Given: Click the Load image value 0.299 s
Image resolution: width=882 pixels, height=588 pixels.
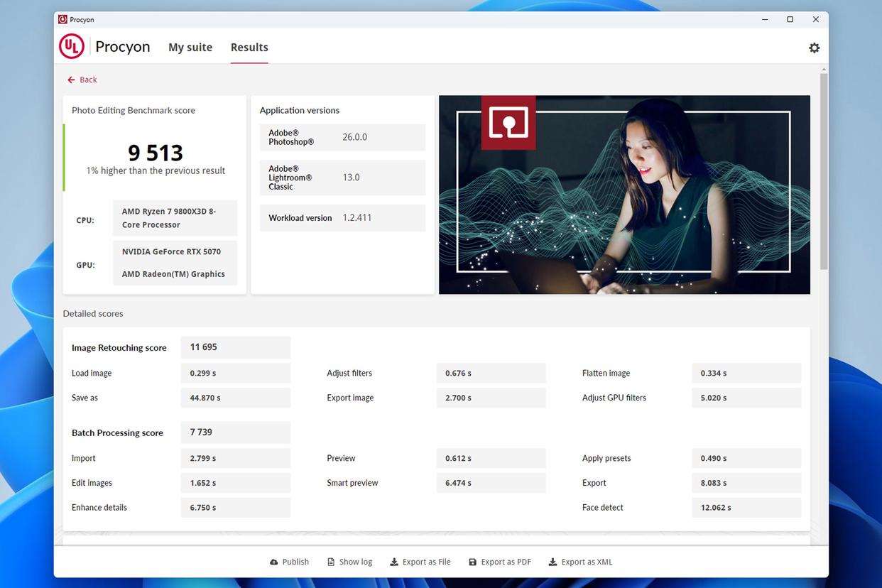Looking at the screenshot, I should coord(236,373).
